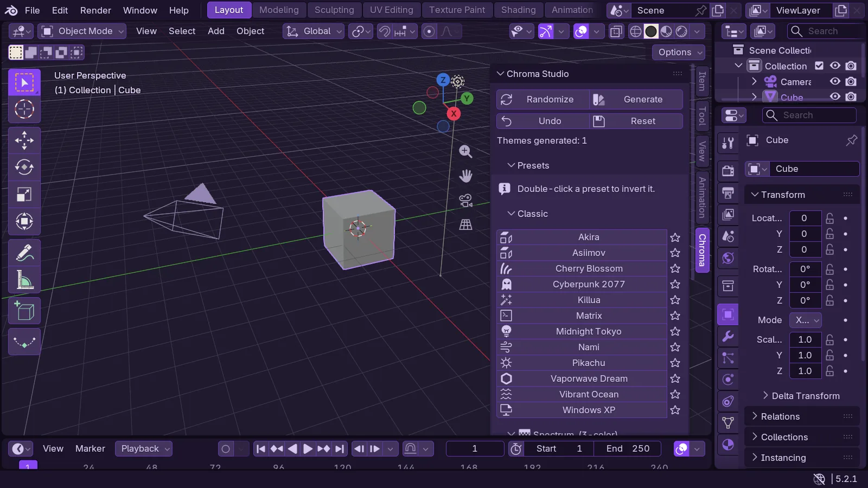Click the X rotation value field
This screenshot has height=488, width=868.
pyautogui.click(x=805, y=269)
